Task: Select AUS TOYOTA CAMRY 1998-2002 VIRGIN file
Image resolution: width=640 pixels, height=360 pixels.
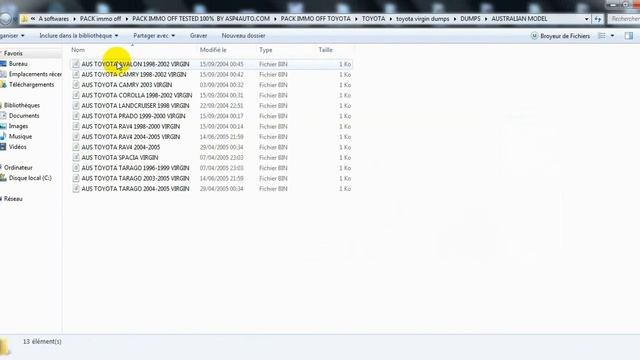Action: tap(134, 75)
